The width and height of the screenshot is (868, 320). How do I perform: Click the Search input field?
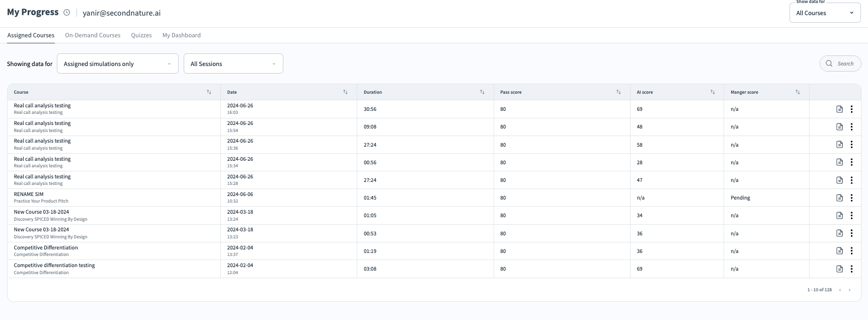(845, 63)
